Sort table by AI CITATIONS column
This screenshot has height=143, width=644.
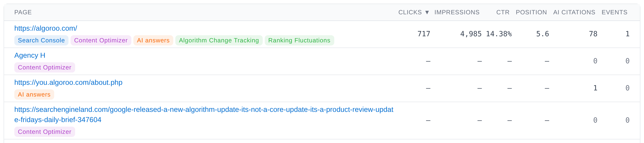574,12
